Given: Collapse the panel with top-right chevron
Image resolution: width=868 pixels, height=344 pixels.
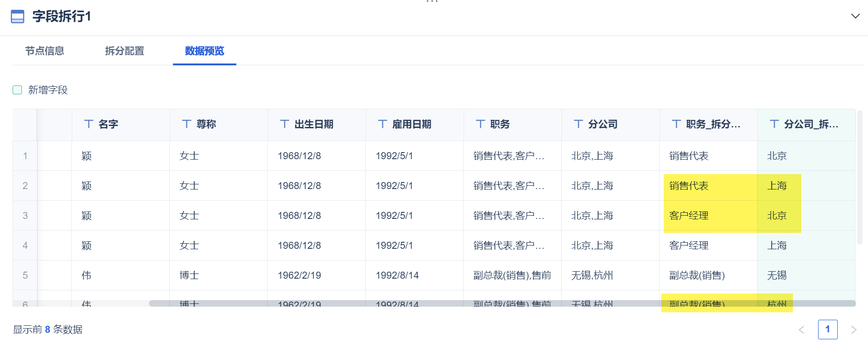Looking at the screenshot, I should 855,16.
